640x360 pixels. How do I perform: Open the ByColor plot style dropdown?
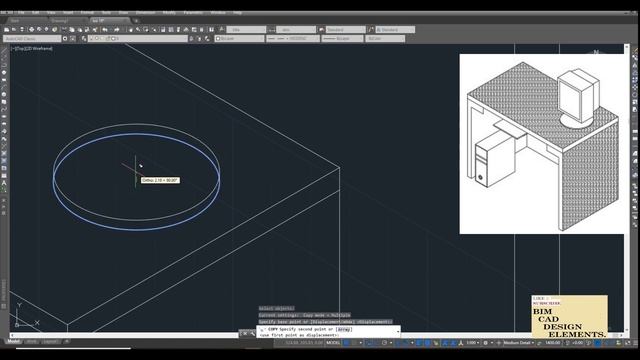click(385, 38)
